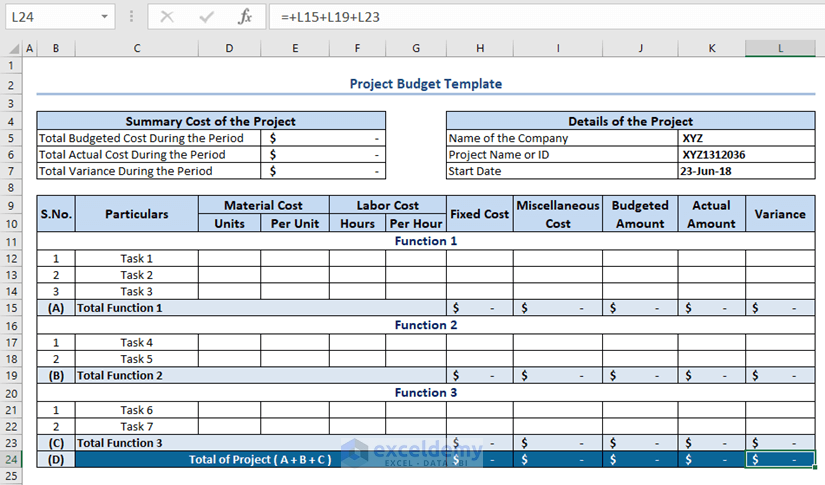
Task: Click the Units subheader
Action: (x=229, y=223)
